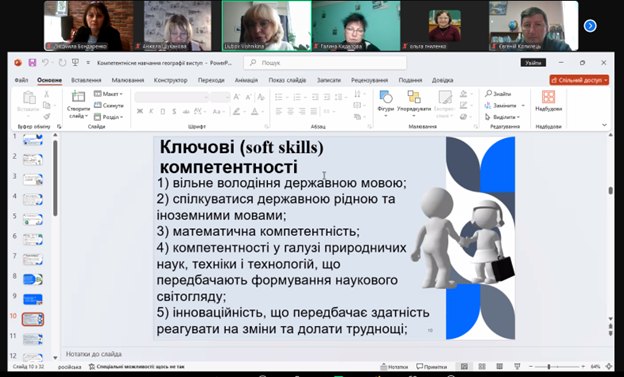The height and width of the screenshot is (377, 624).
Task: Click the bulleted list icon
Action: click(279, 97)
